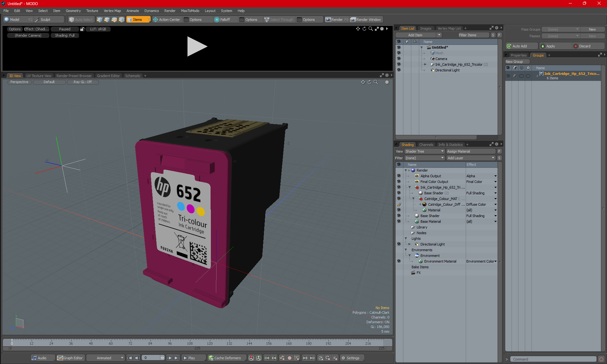Toggle visibility of Ink_Cartridge_Hp_652_Tricolor item

coord(399,64)
